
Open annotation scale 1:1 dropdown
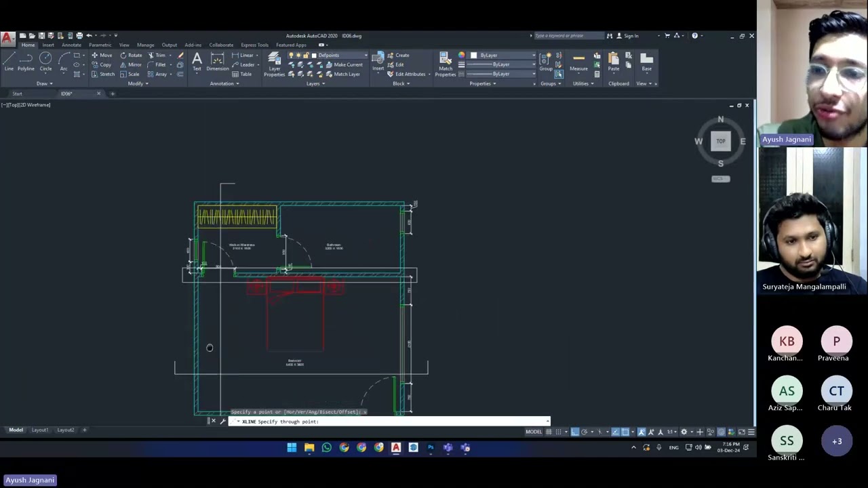[x=671, y=432]
